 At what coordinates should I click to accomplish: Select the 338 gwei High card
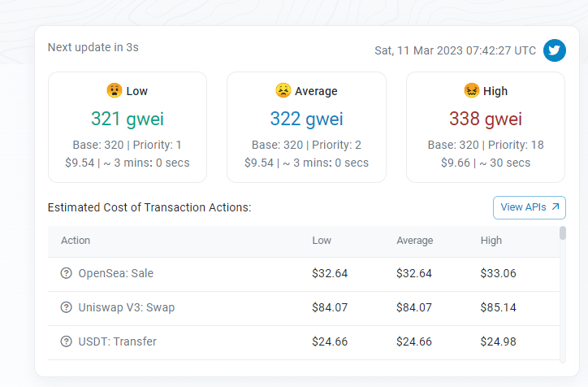pos(486,128)
